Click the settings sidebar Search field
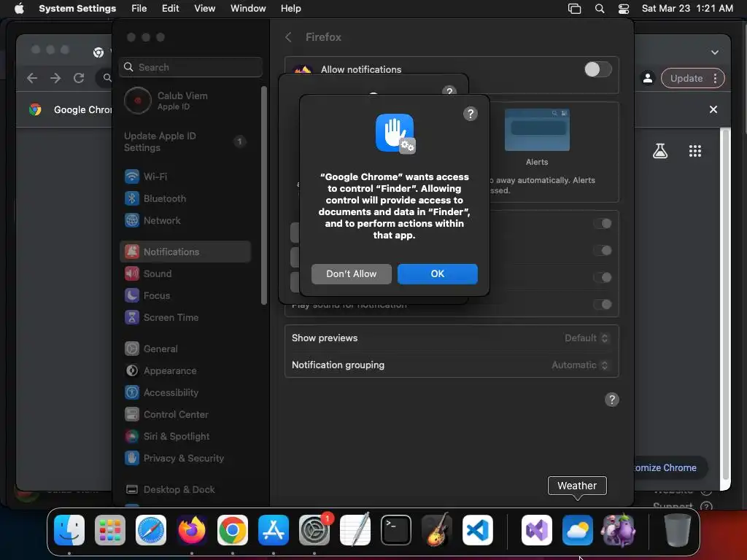747x560 pixels. click(x=191, y=67)
